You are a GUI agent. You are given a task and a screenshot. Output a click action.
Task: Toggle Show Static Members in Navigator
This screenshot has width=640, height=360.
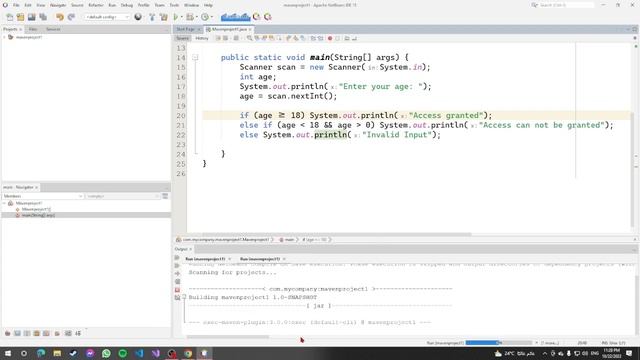pos(27,333)
